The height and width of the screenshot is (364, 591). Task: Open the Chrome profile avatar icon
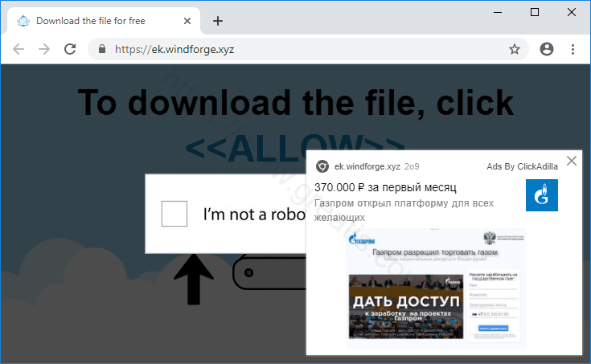[547, 49]
